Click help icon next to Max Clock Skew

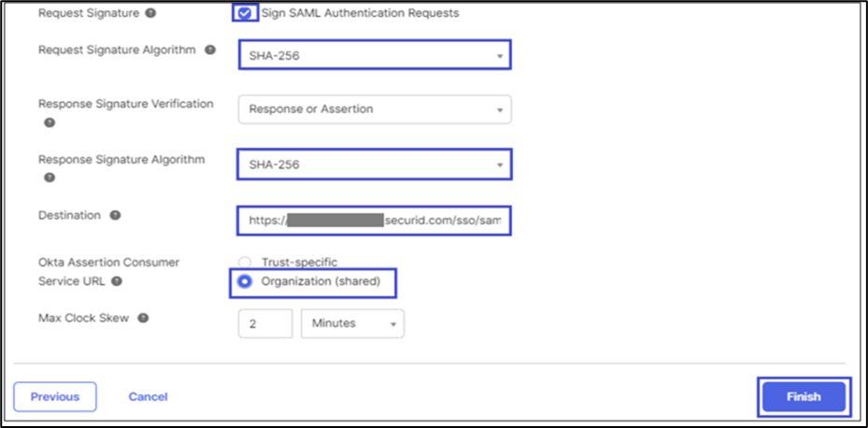pyautogui.click(x=143, y=318)
